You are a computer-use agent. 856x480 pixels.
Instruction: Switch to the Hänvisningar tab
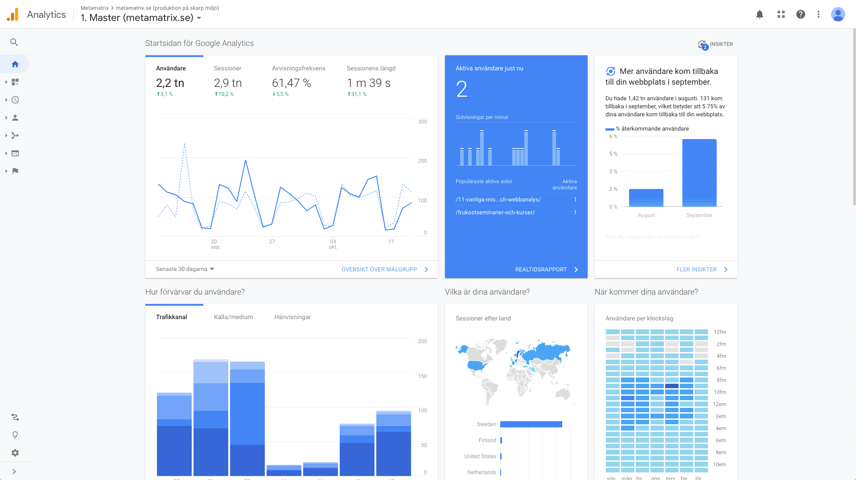[292, 317]
